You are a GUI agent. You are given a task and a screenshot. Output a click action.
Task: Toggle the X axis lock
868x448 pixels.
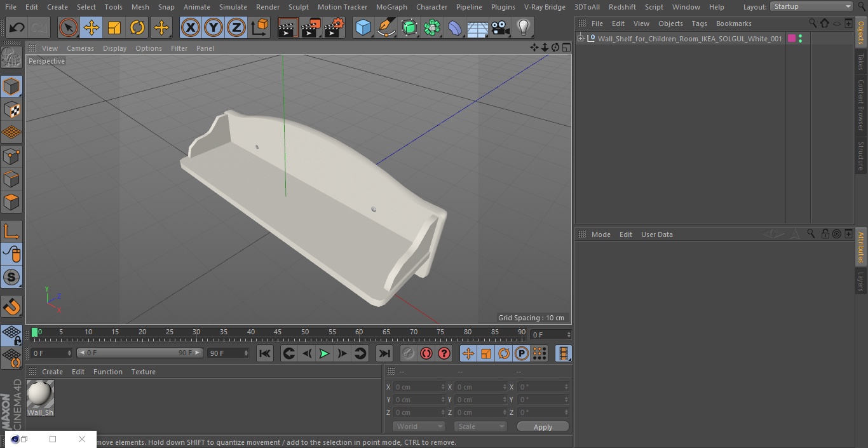[191, 28]
